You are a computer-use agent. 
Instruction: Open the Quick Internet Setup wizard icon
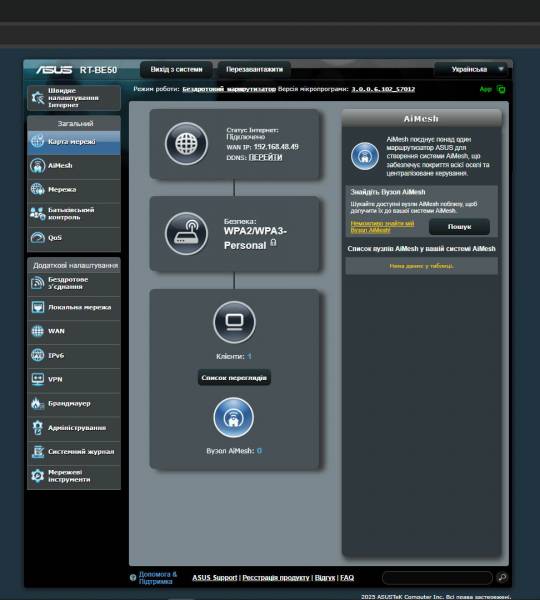[38, 98]
